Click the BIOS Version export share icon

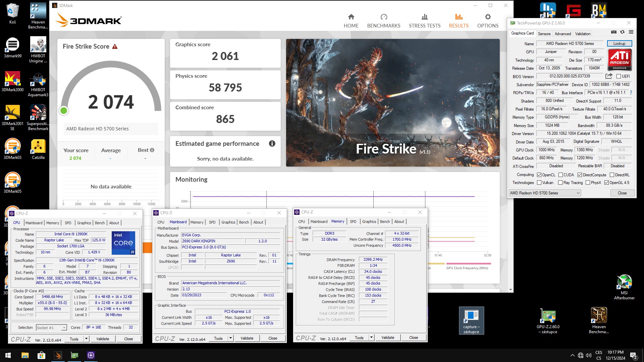[x=609, y=76]
